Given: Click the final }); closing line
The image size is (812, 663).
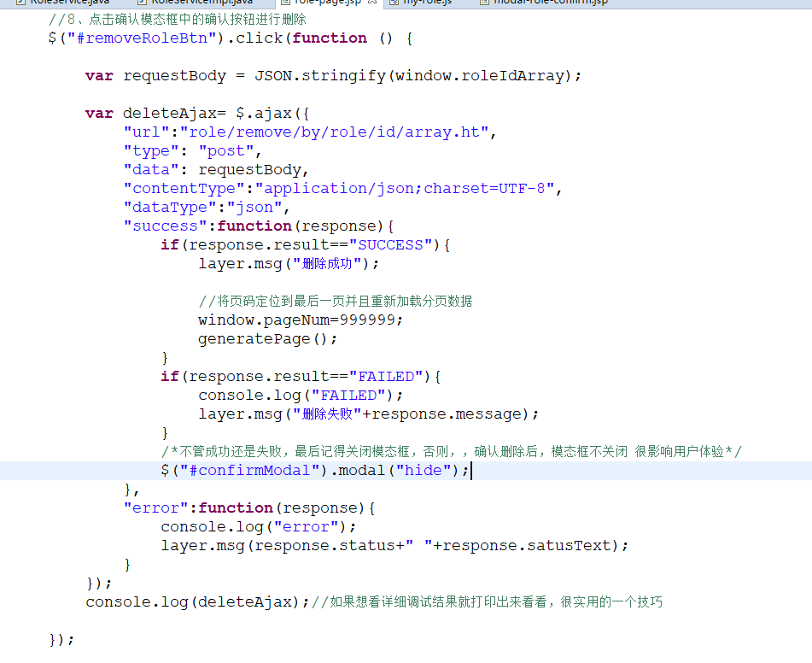Looking at the screenshot, I should pos(61,640).
